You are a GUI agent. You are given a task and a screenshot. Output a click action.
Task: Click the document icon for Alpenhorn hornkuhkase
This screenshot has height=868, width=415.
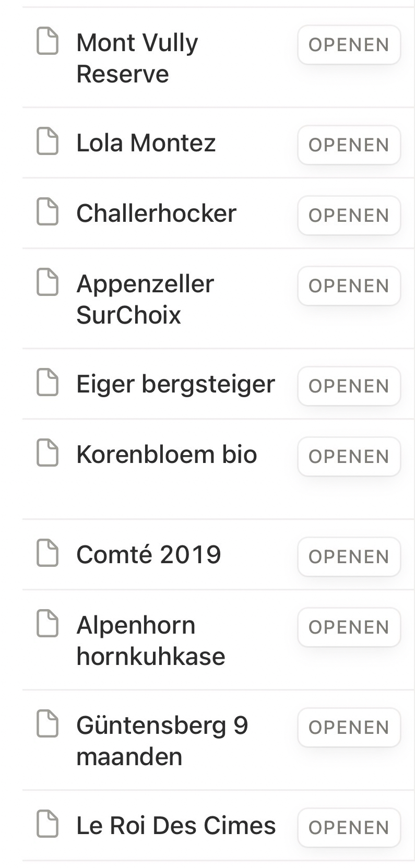(48, 624)
